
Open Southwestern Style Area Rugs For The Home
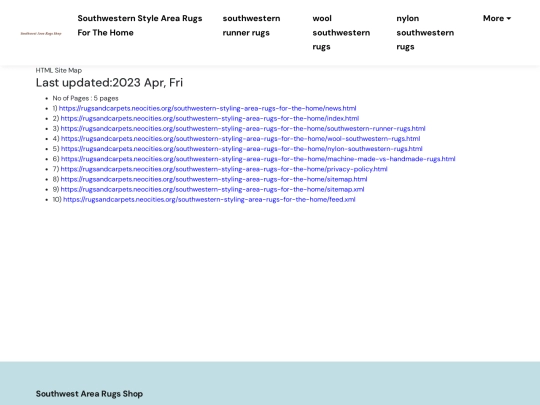coord(140,25)
